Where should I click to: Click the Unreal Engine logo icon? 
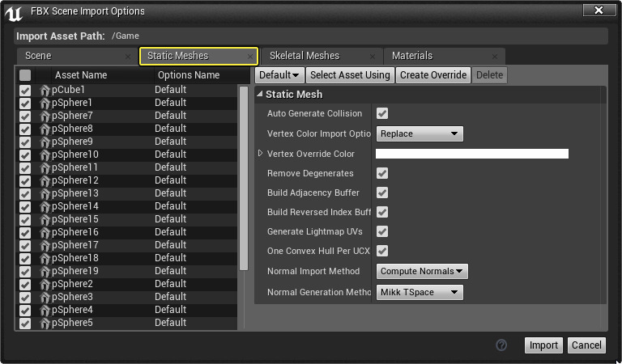click(x=14, y=13)
